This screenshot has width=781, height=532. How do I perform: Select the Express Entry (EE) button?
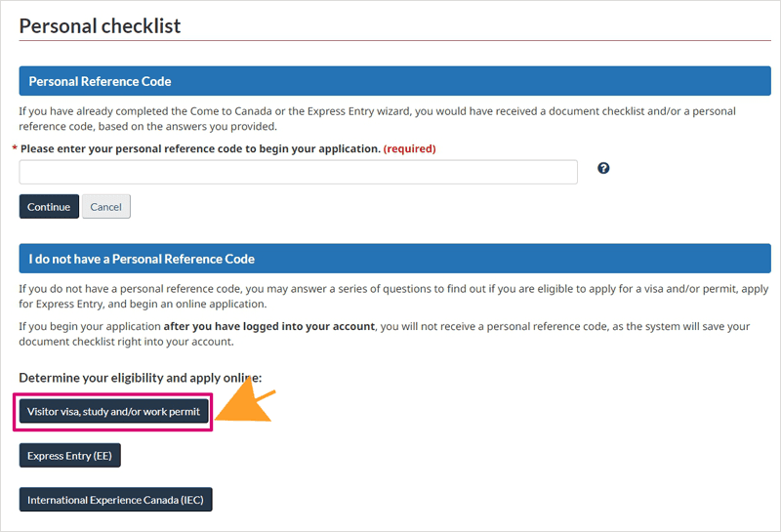(x=69, y=455)
